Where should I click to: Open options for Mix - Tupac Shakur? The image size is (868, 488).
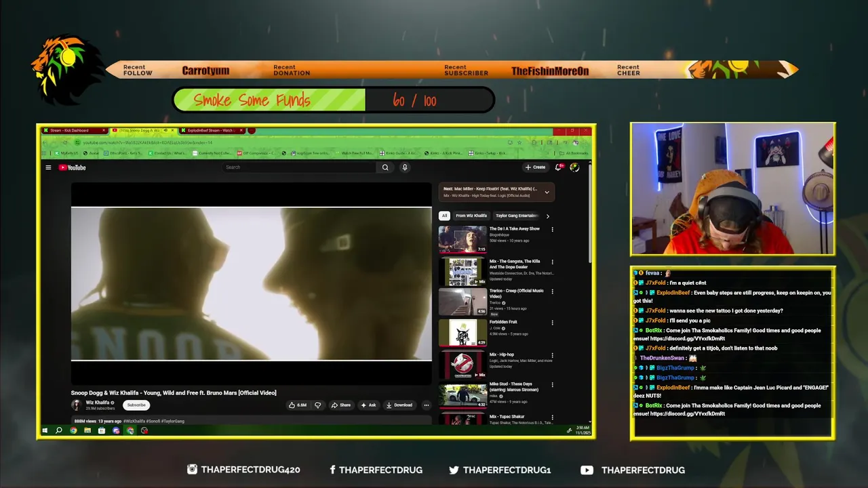[552, 417]
